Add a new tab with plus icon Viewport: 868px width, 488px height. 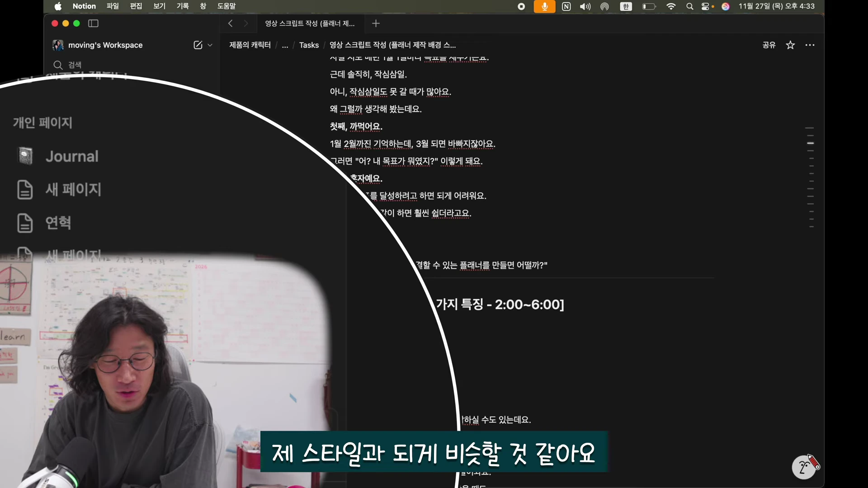376,23
